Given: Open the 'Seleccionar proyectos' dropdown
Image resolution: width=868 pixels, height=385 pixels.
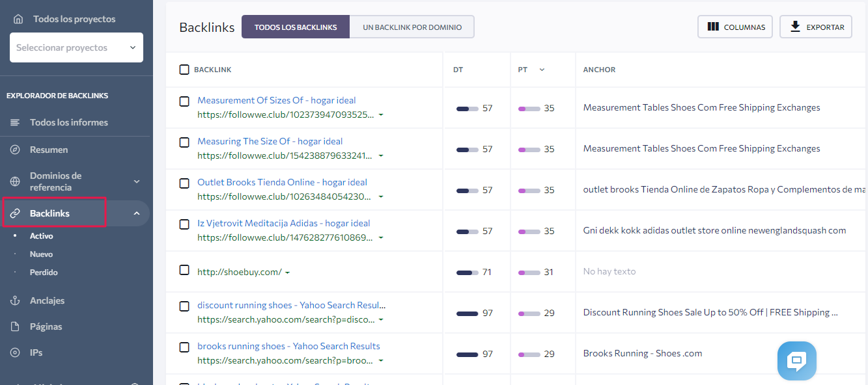Looking at the screenshot, I should click(76, 47).
